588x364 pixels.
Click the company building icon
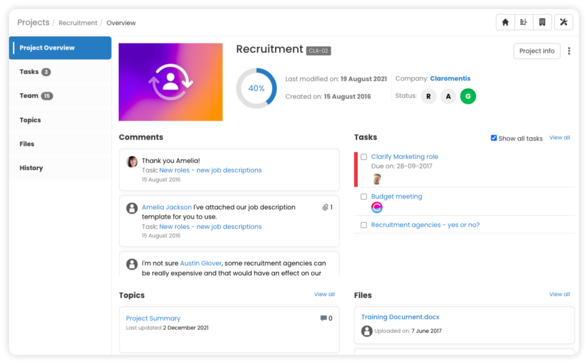[x=543, y=22]
